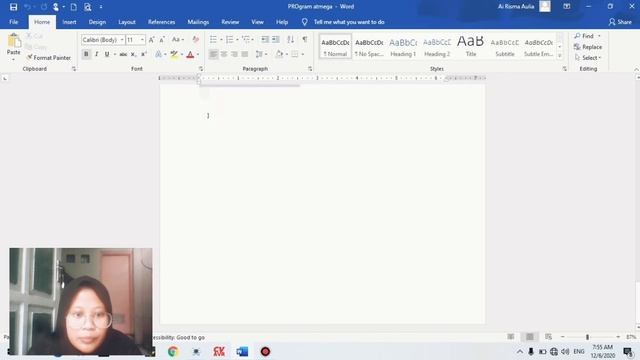Save the document from quick access toolbar

point(13,7)
